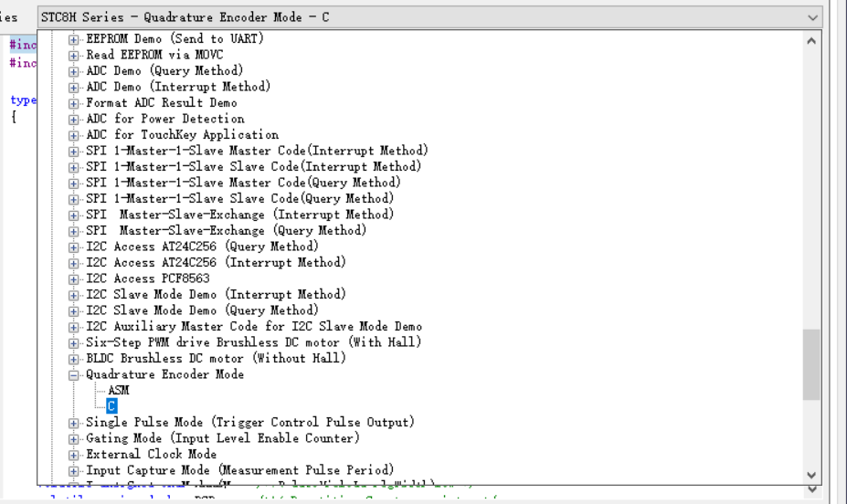The image size is (847, 504).
Task: Expand I2C Auxiliary Master Code node
Action: pos(73,327)
